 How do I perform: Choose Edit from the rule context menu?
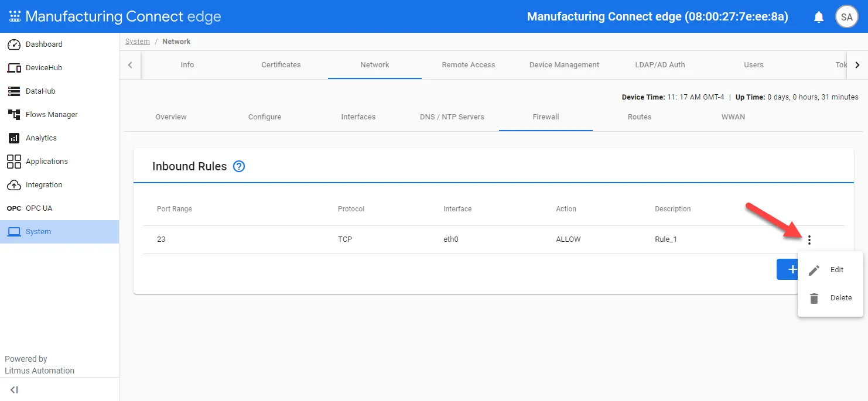(x=831, y=270)
